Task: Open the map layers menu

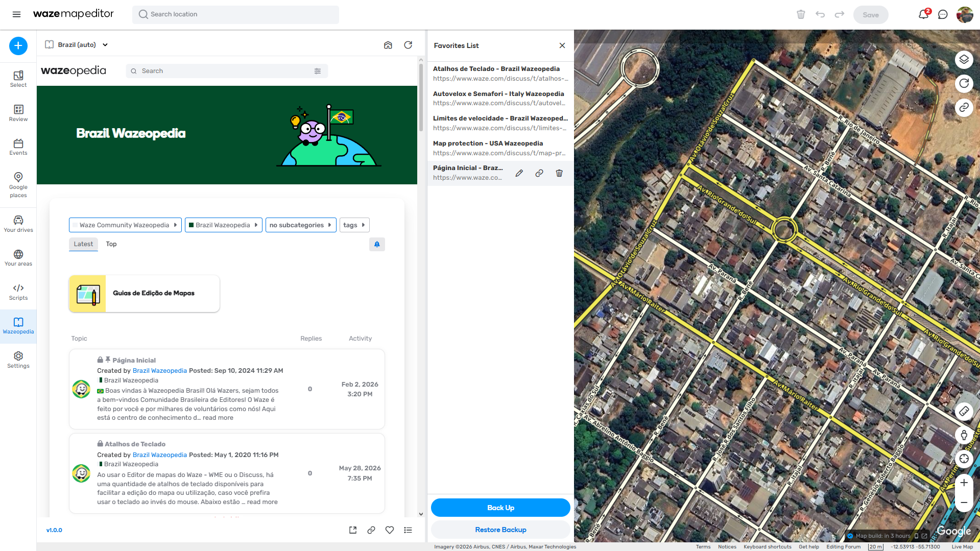Action: pos(964,59)
